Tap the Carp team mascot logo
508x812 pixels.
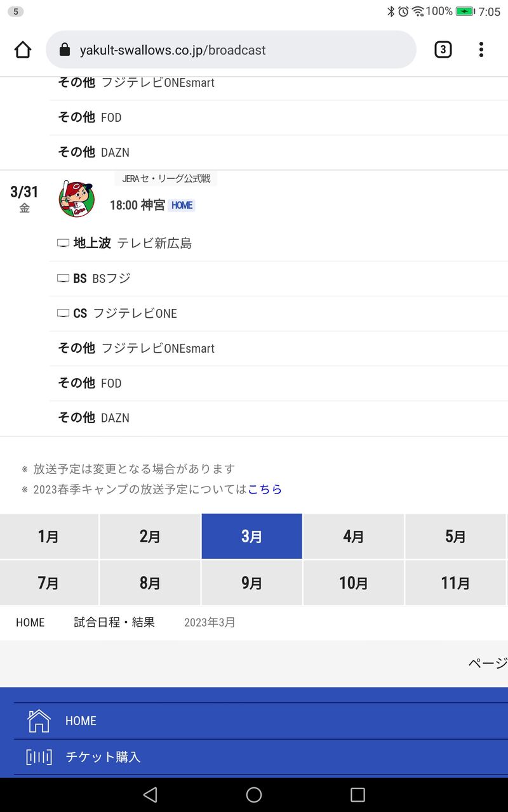click(76, 199)
